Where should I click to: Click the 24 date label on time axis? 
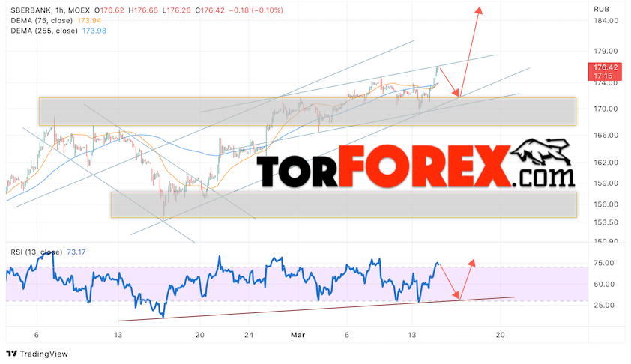point(249,335)
